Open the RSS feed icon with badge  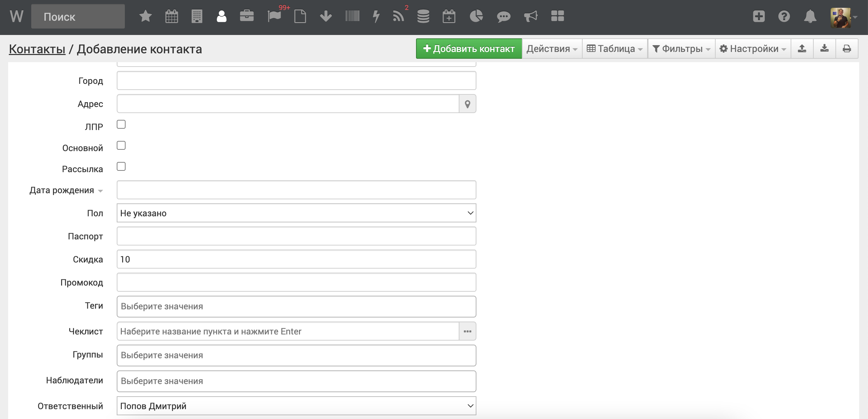coord(398,16)
